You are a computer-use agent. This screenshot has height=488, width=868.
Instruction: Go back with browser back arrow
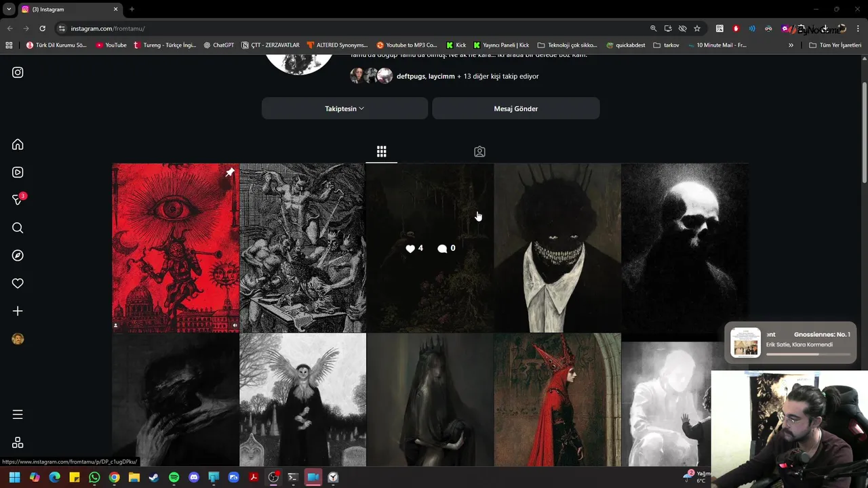click(9, 28)
